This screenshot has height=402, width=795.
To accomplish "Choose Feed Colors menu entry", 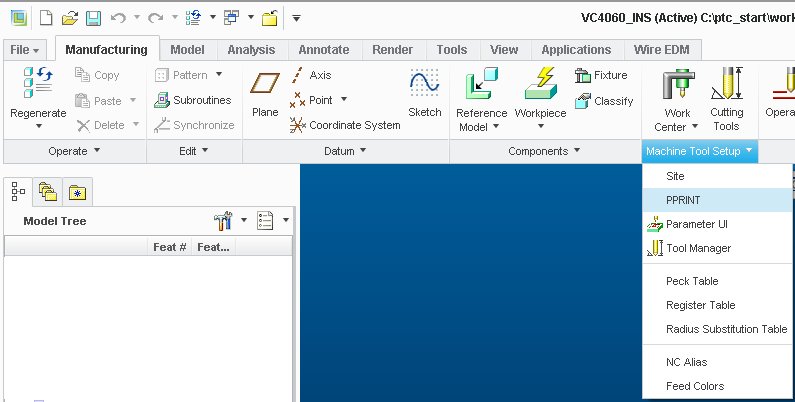I will (x=717, y=386).
